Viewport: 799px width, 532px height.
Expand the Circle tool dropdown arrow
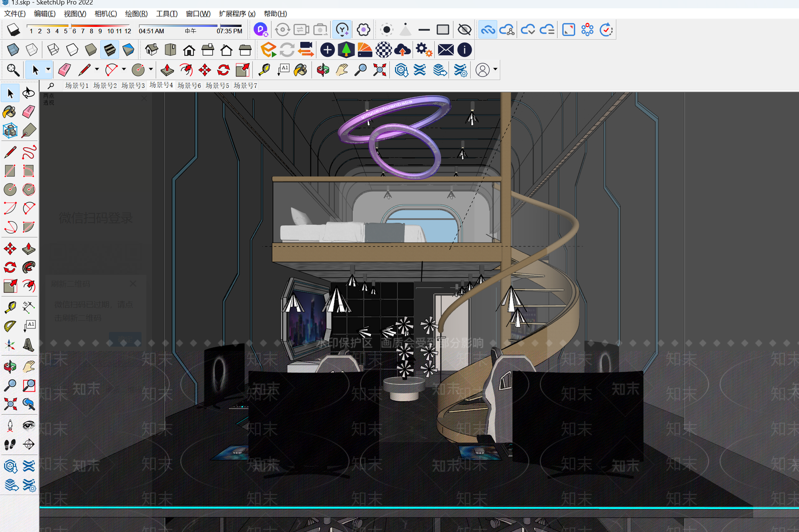point(151,70)
